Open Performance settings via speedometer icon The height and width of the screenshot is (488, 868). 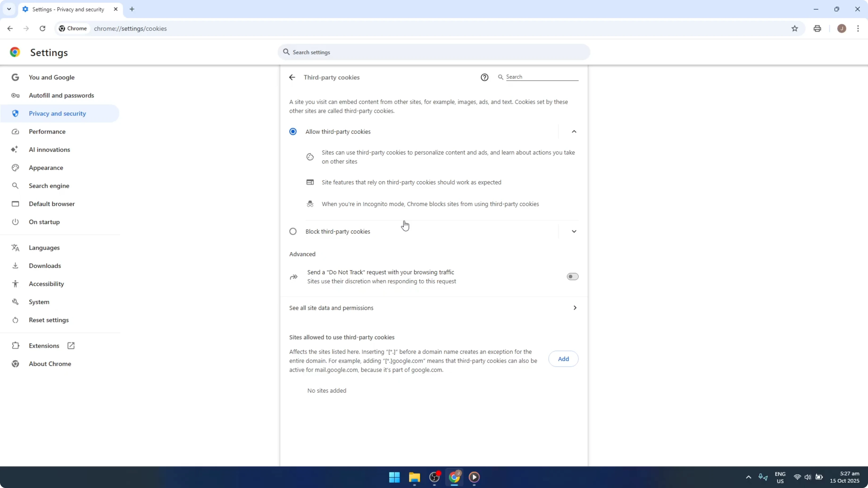click(15, 132)
